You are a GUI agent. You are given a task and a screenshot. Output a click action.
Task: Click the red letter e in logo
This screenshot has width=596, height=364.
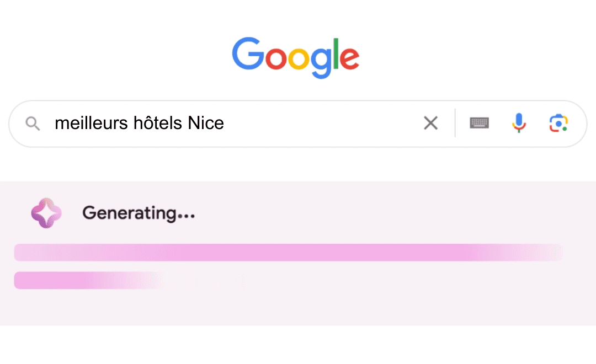pos(349,58)
